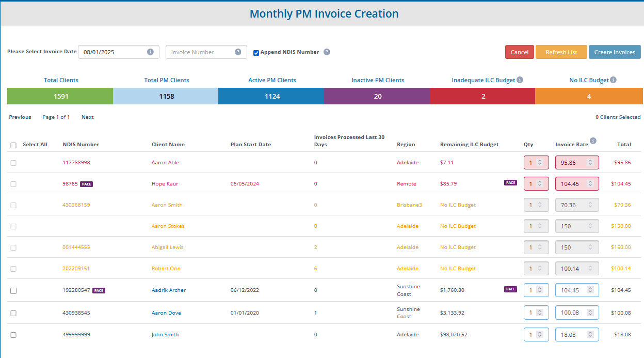Go to Next page
Screen dimensions: 644x358
point(88,117)
